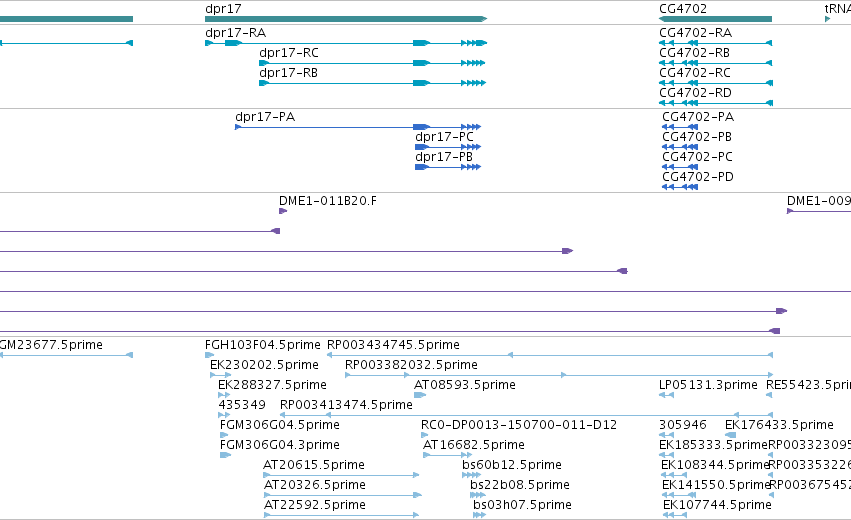851x520 pixels.
Task: Select protein dpr17-PC label
Action: (x=444, y=137)
